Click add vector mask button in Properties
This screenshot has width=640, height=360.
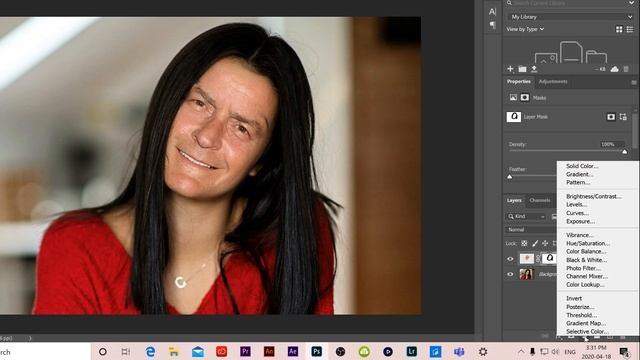(x=623, y=117)
